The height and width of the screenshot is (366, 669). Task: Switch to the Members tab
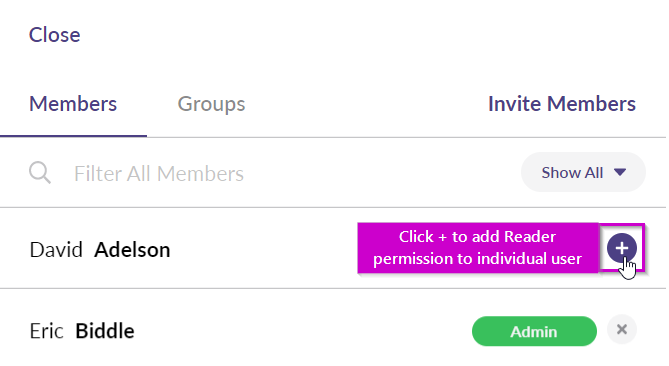tap(73, 104)
